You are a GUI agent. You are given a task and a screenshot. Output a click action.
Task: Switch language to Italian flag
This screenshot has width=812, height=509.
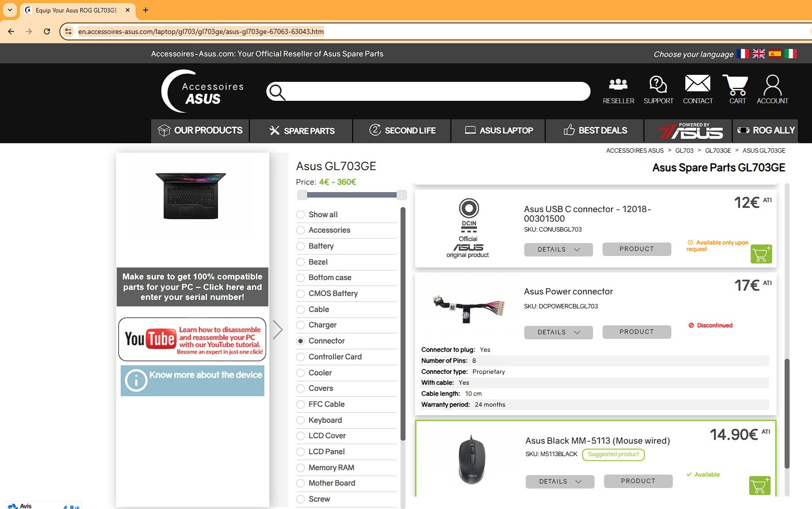tap(791, 53)
